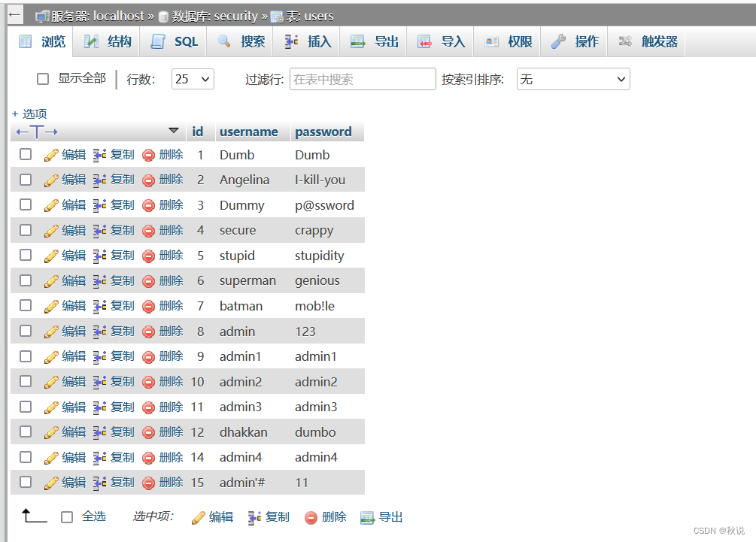This screenshot has width=756, height=542.
Task: Click the server localhost breadcrumb icon
Action: pos(42,17)
